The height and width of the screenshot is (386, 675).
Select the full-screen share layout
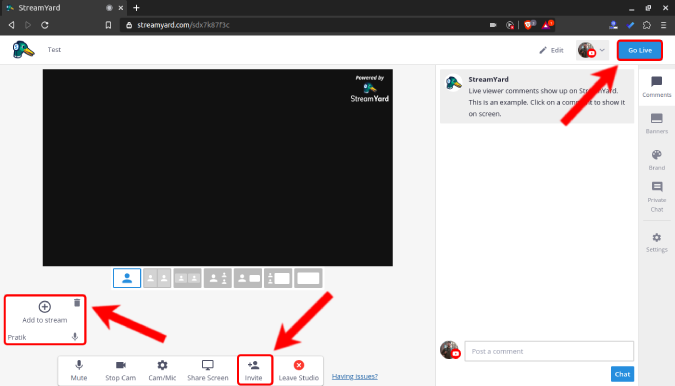pos(308,278)
